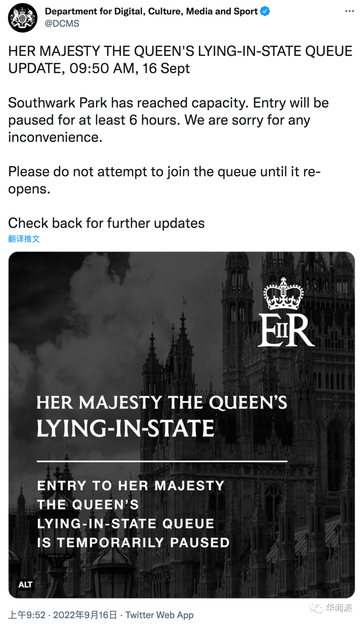Open the tweet's three-dot more menu
The image size is (364, 624).
[350, 11]
